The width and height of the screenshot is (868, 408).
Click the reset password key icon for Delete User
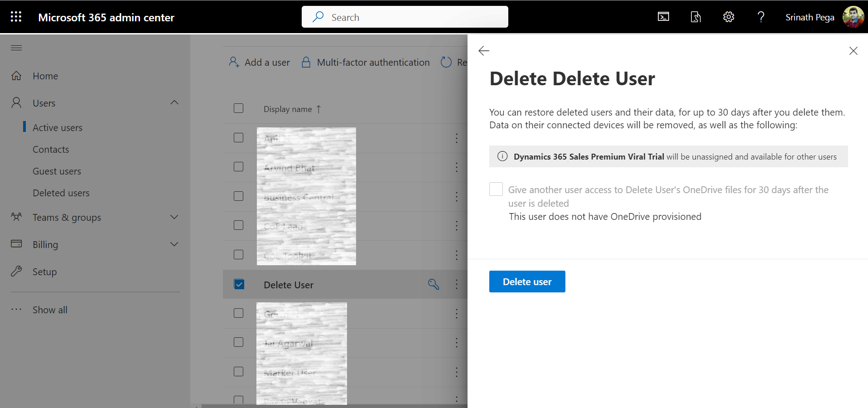click(x=433, y=284)
